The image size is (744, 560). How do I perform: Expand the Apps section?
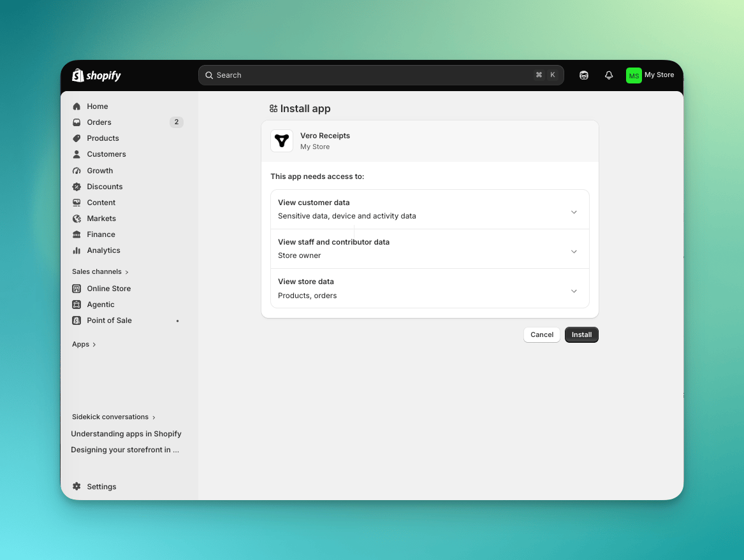(x=84, y=344)
